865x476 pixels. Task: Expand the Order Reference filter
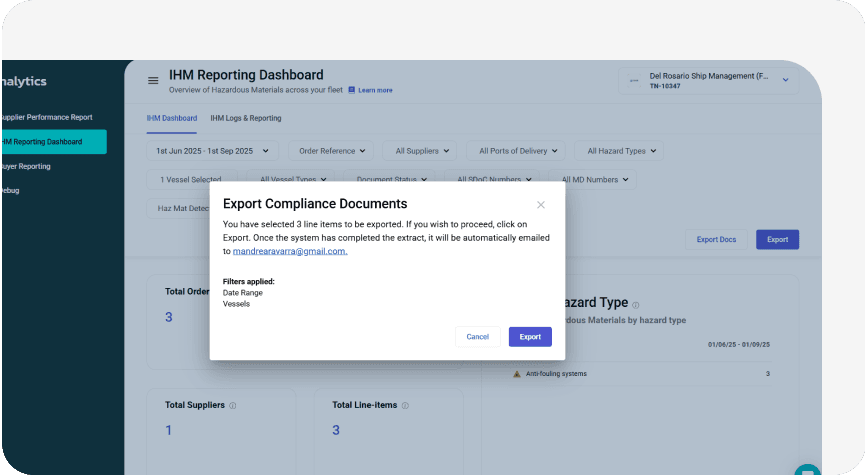point(331,151)
